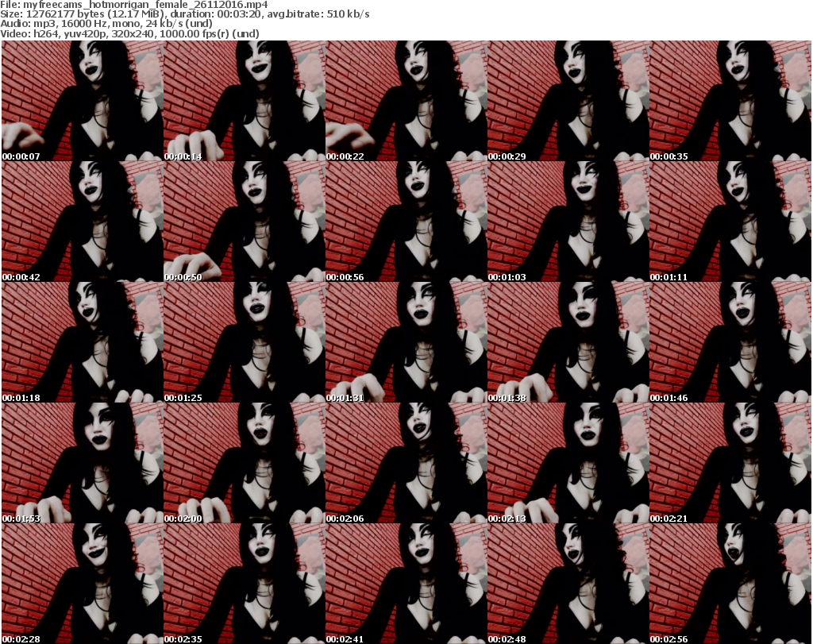The width and height of the screenshot is (813, 644).
Task: Click the Video h264 info line
Action: point(129,33)
